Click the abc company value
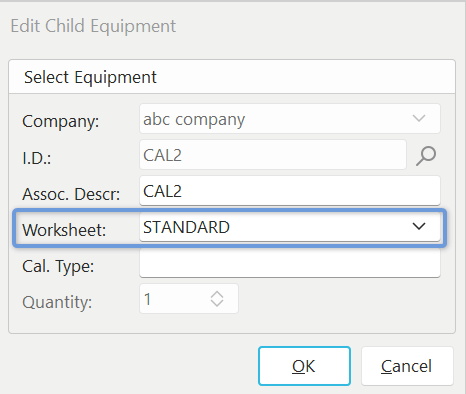 (194, 119)
